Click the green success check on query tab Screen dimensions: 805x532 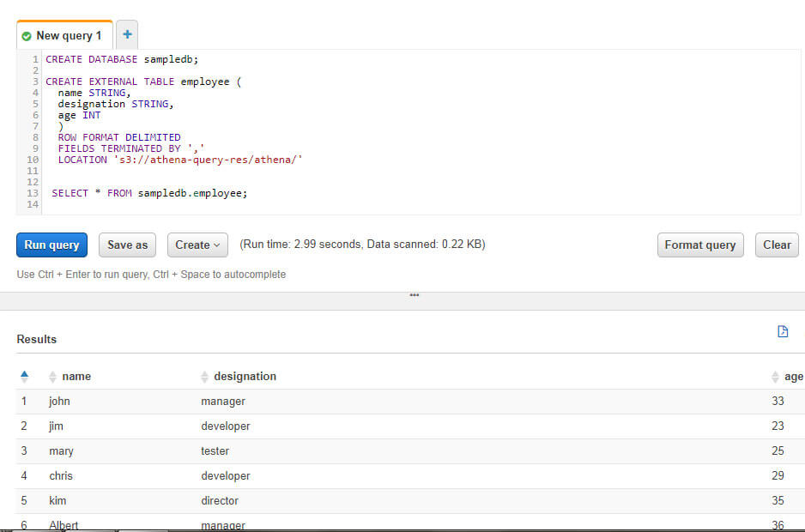[25, 35]
